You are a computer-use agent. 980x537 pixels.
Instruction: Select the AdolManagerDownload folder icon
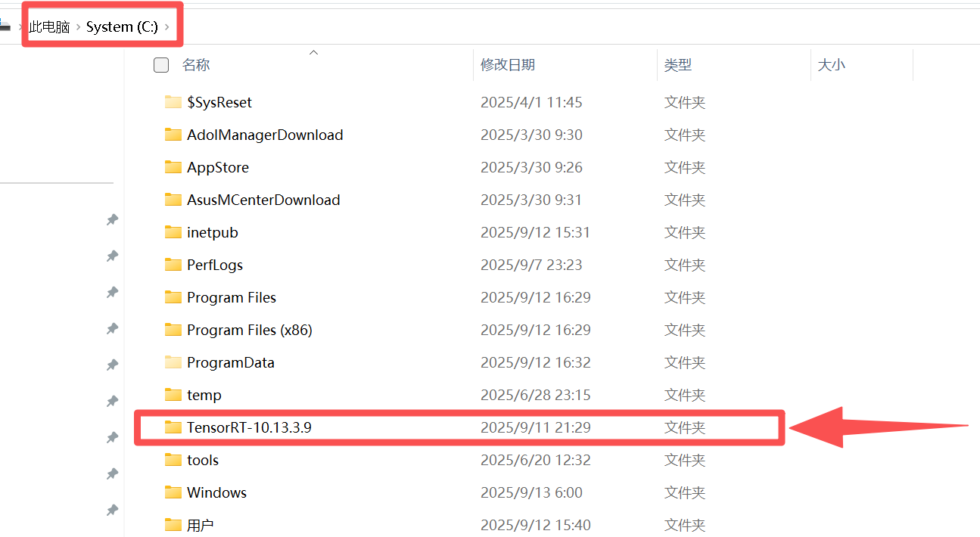coord(173,135)
